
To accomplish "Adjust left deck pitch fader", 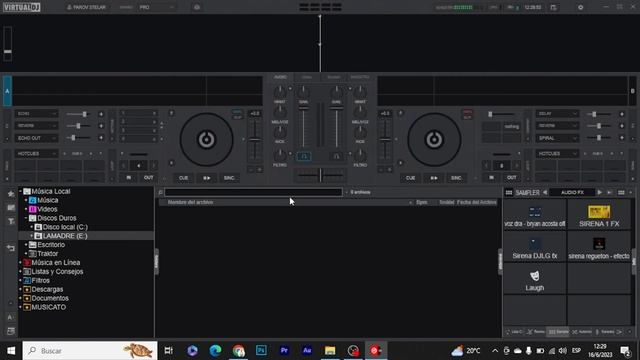I will (255, 140).
